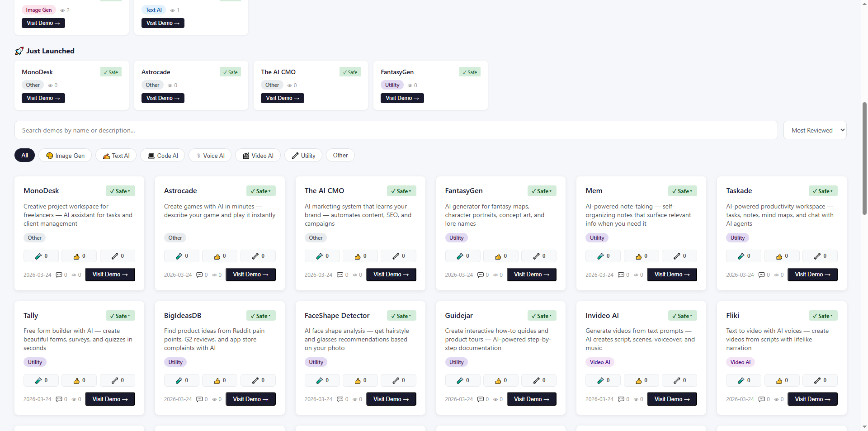This screenshot has height=431, width=868.
Task: Expand the Safe badge on The AI CMO card
Action: pos(401,191)
